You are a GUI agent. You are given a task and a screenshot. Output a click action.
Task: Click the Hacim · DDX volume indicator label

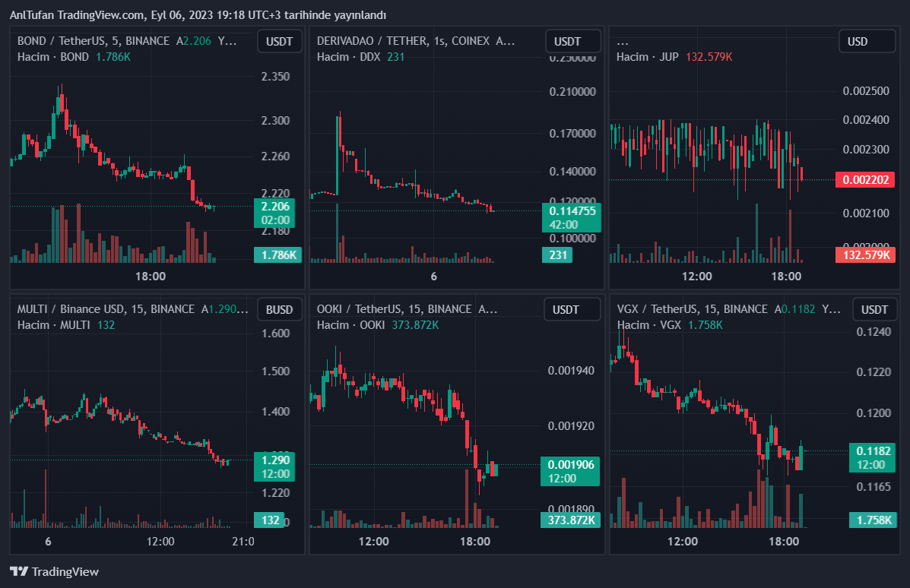pos(348,57)
